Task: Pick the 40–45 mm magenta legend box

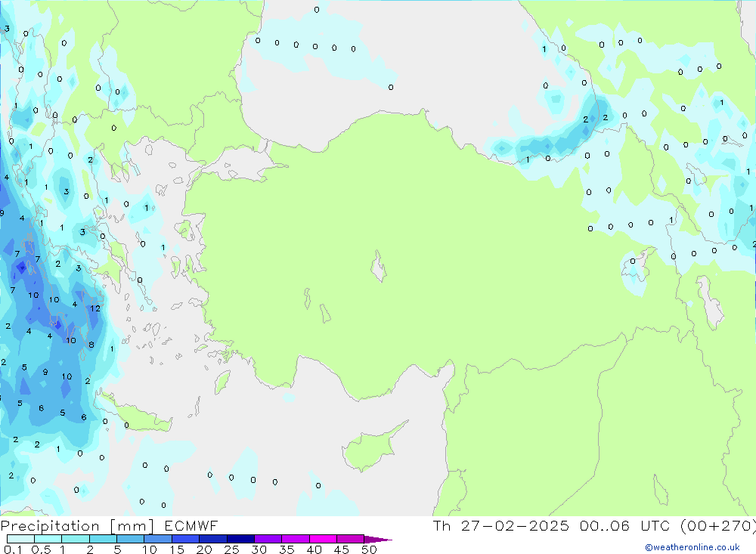Action: coord(323,539)
